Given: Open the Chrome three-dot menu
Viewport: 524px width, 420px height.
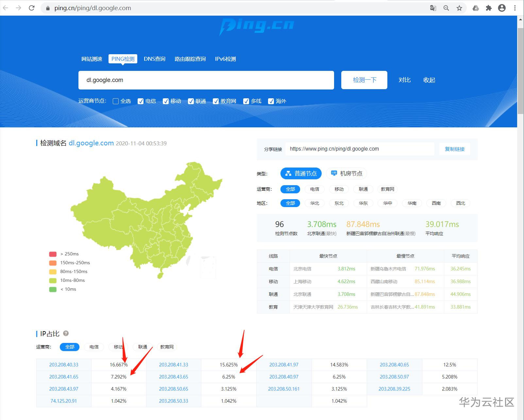Looking at the screenshot, I should (x=515, y=8).
